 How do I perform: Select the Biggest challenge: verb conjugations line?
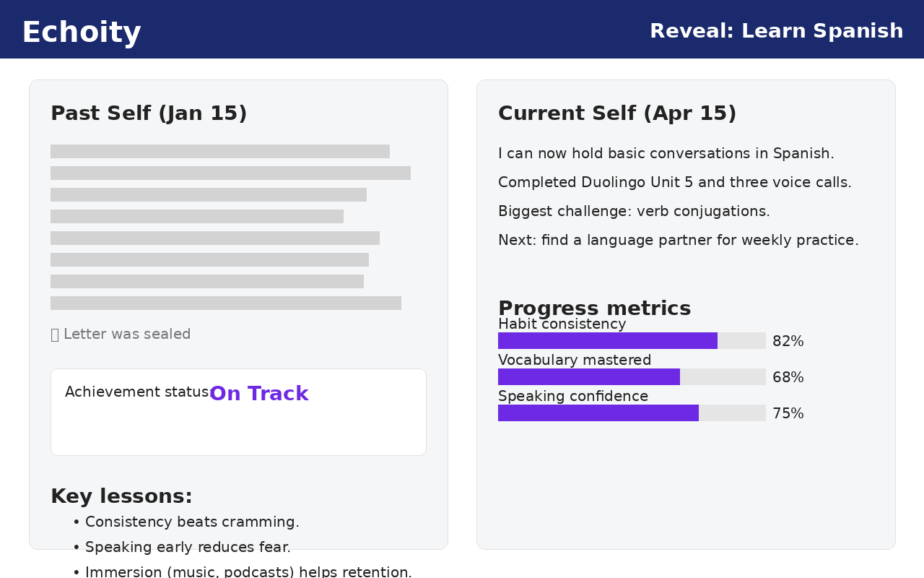pos(634,212)
